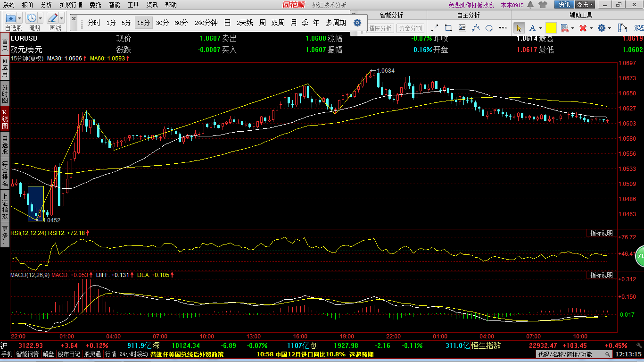Expand the 周期 dropdown arrow
Viewport: 644px width, 362px height.
(40, 18)
